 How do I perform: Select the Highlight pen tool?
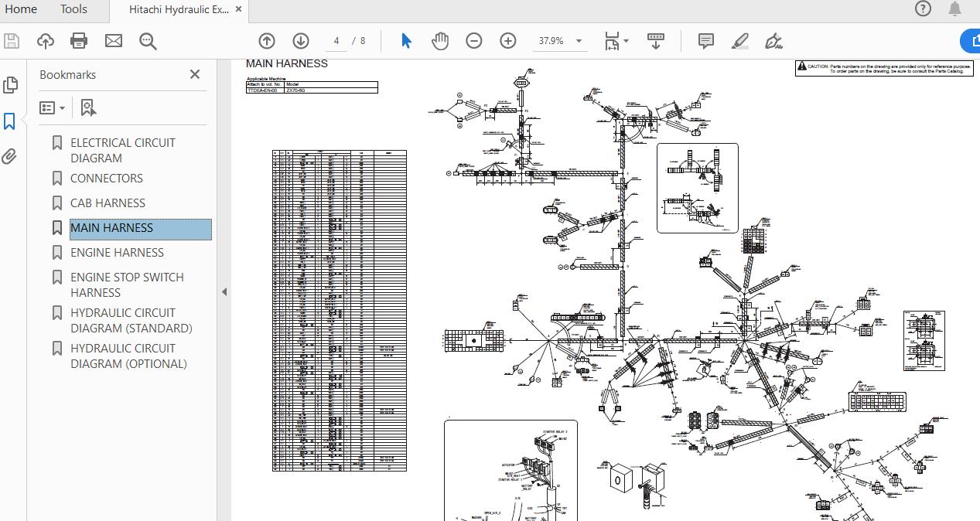(x=740, y=41)
